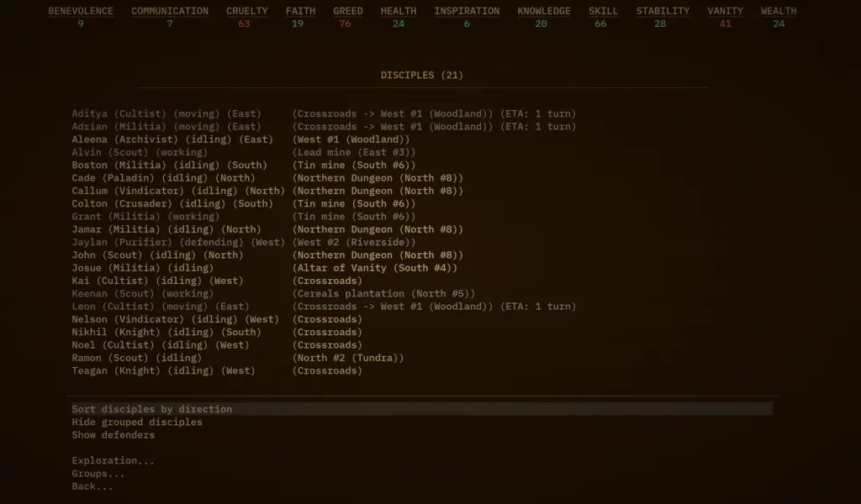Choose Sort disciples by direction
Screen dimensions: 861x504
pos(422,409)
